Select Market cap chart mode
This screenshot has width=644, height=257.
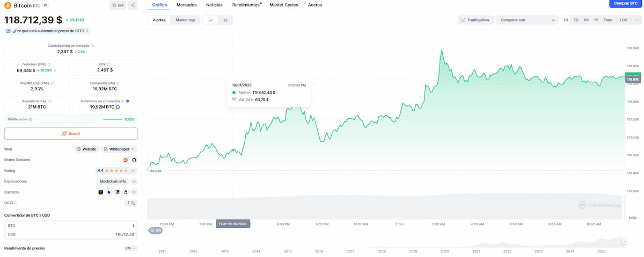coord(185,20)
